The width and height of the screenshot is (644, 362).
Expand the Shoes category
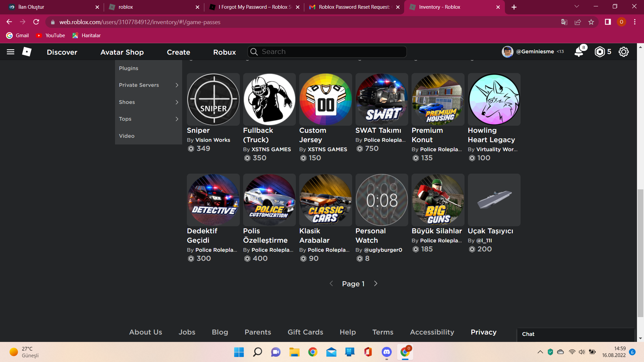(x=148, y=102)
